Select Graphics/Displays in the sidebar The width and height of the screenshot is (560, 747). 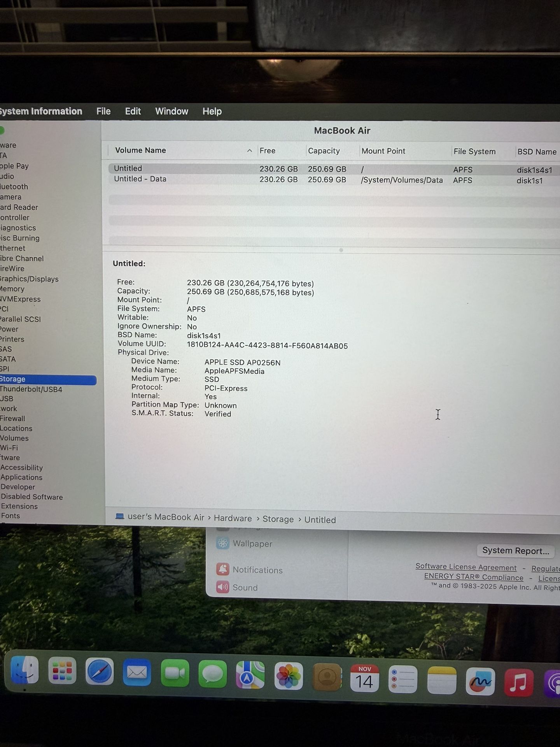pos(29,279)
